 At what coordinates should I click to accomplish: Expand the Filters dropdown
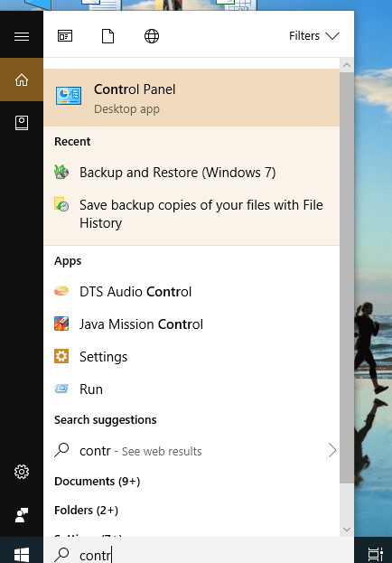(x=314, y=36)
